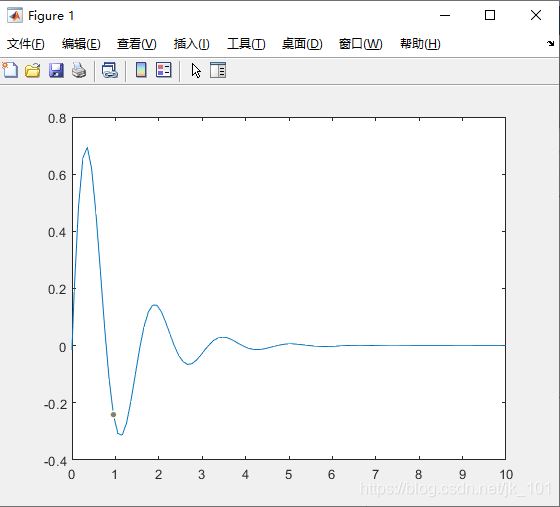Click the gray data point marker on curve
Viewport: 560px width, 507px height.
tap(113, 415)
